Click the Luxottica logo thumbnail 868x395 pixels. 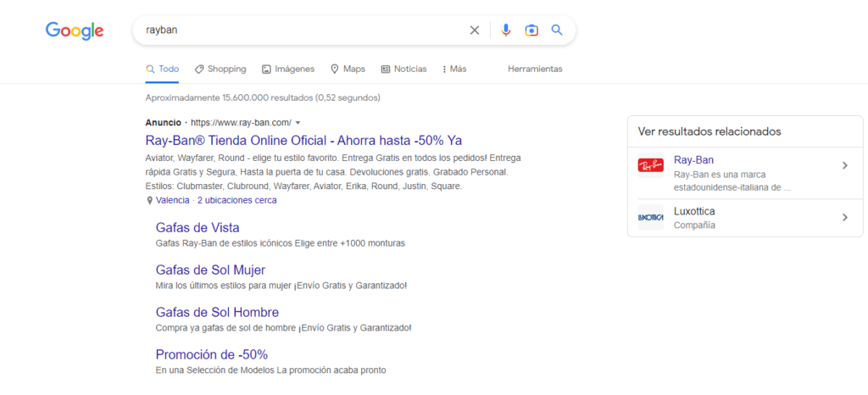coord(650,217)
